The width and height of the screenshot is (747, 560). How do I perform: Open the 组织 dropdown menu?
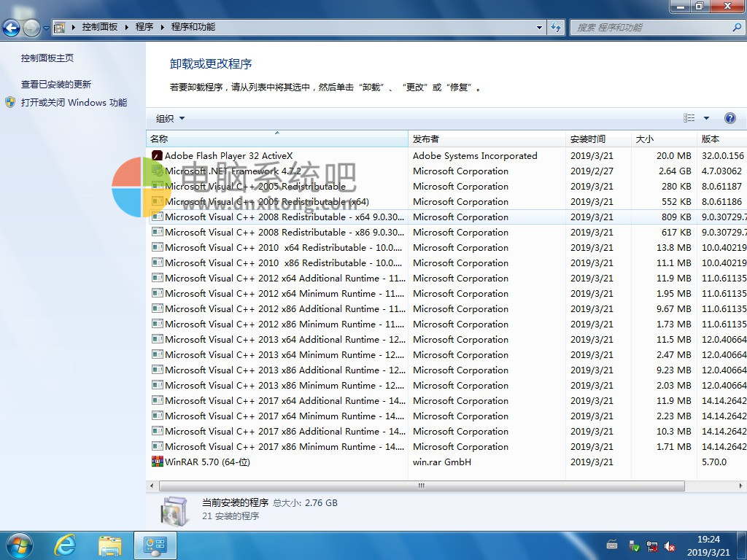[170, 119]
